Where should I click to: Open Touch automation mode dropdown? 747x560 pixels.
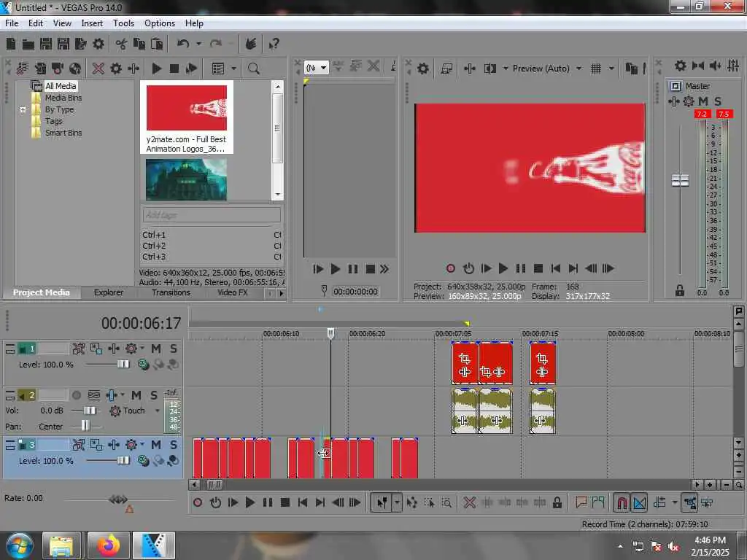[158, 411]
